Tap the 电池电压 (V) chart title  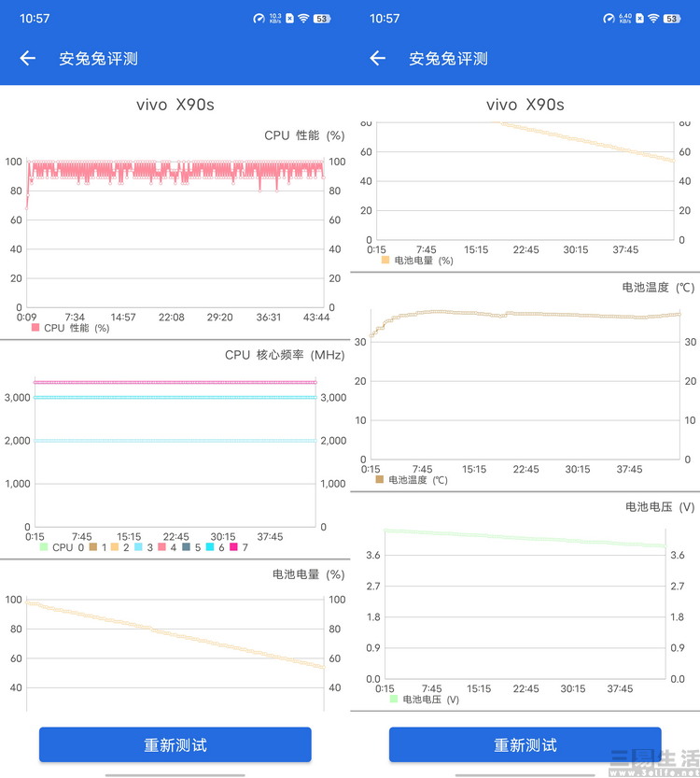pyautogui.click(x=660, y=506)
